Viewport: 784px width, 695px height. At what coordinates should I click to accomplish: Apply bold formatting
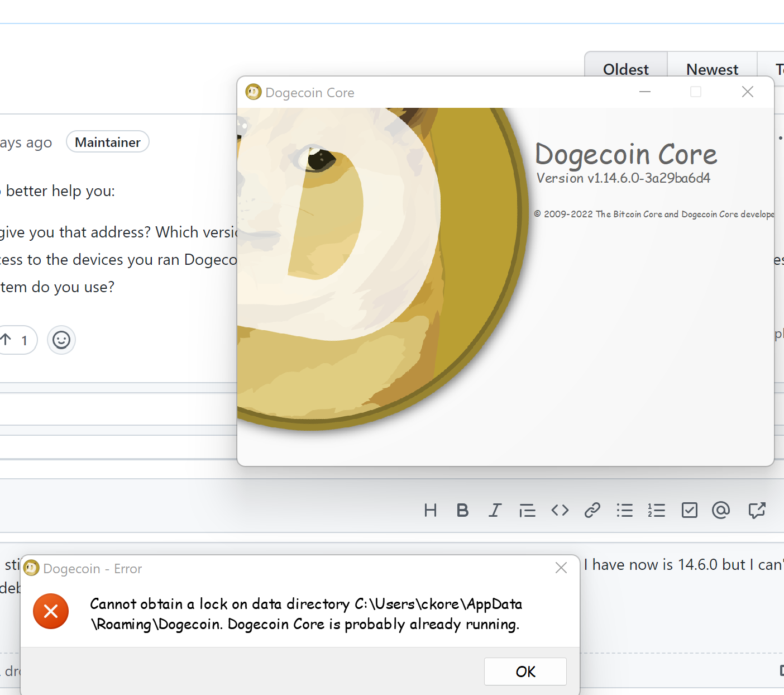point(462,510)
